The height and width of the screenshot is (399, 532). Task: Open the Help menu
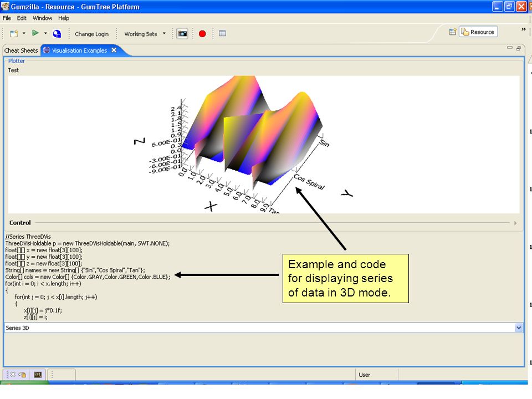coord(63,18)
